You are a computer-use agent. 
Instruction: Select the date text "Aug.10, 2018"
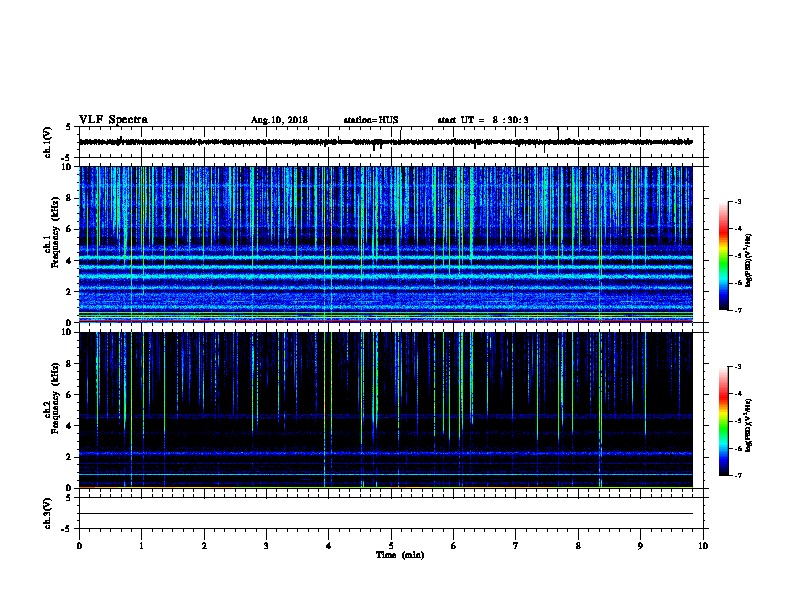click(x=279, y=120)
